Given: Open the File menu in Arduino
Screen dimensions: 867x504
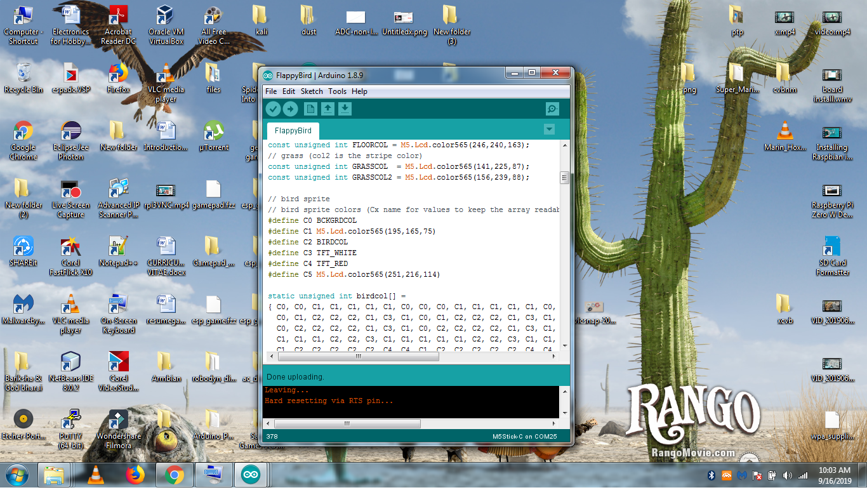Looking at the screenshot, I should [x=271, y=91].
